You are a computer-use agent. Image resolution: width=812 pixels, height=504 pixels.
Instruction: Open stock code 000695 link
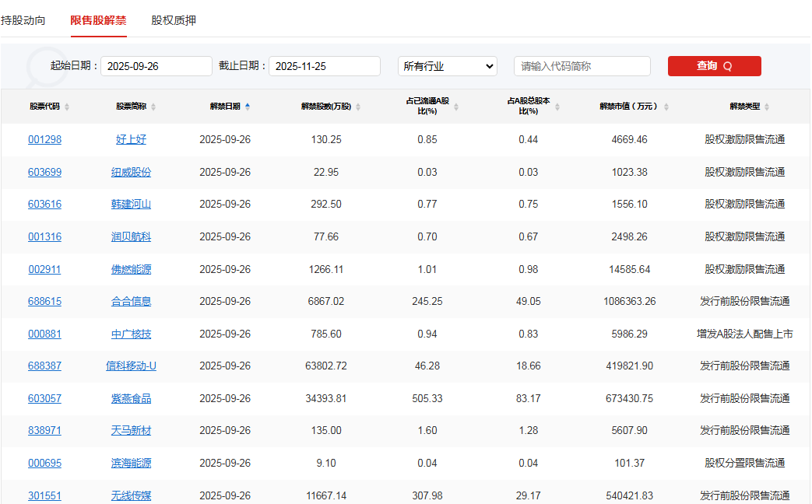pos(44,464)
